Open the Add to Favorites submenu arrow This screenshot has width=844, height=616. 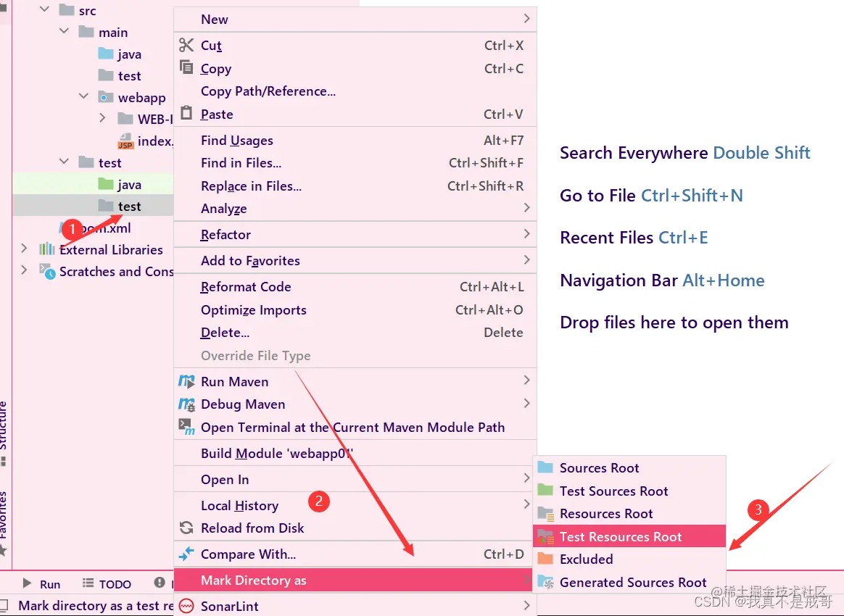point(526,260)
